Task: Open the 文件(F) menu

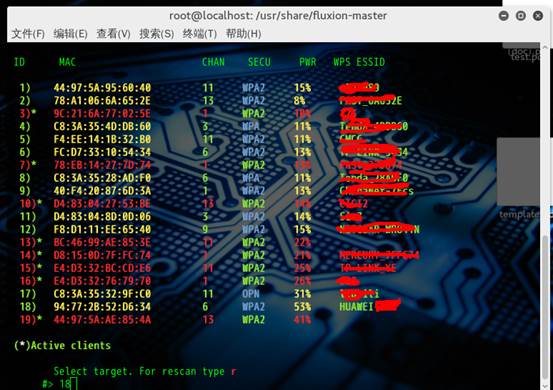Action: (28, 34)
